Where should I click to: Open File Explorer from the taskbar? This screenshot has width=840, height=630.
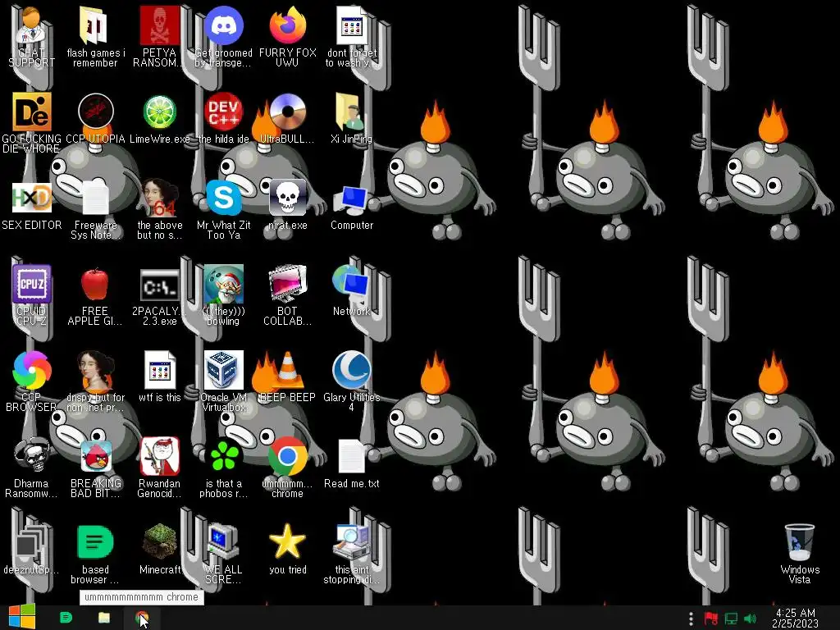click(x=104, y=617)
